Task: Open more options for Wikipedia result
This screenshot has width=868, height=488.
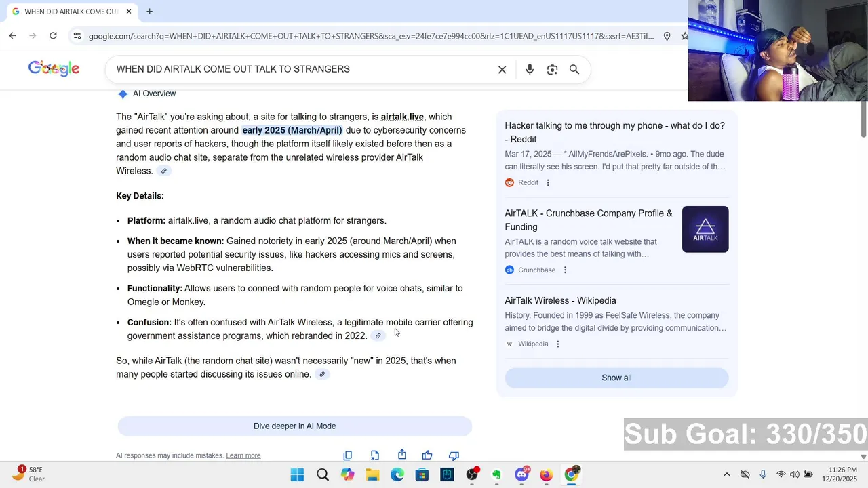Action: tap(557, 344)
